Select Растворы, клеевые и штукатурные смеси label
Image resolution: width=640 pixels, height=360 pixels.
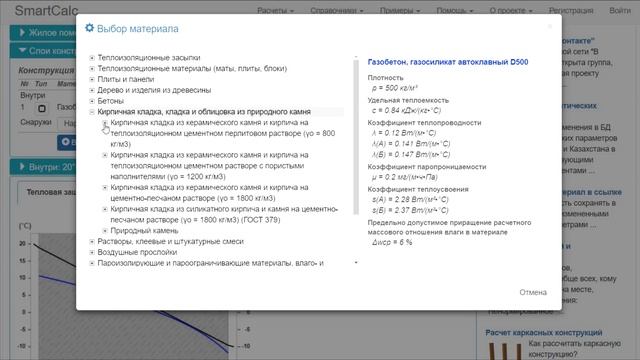pos(170,242)
